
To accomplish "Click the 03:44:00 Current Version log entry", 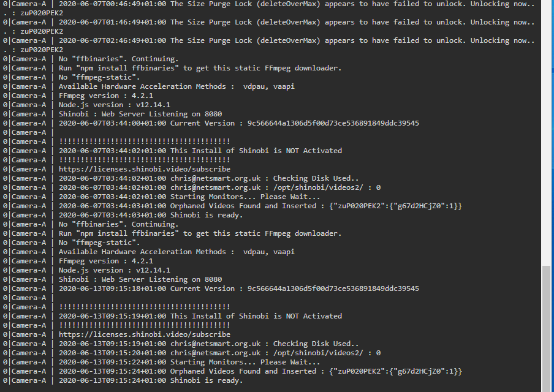I will (239, 123).
